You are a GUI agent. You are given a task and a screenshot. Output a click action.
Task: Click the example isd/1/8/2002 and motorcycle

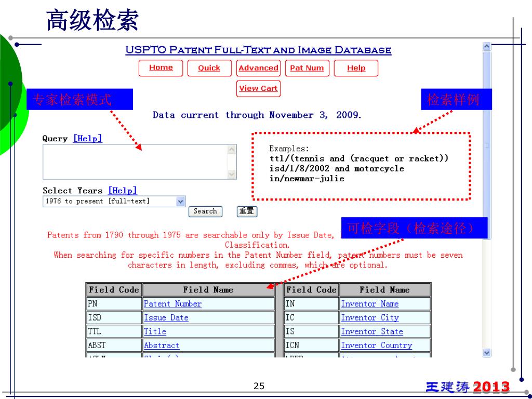pyautogui.click(x=337, y=169)
